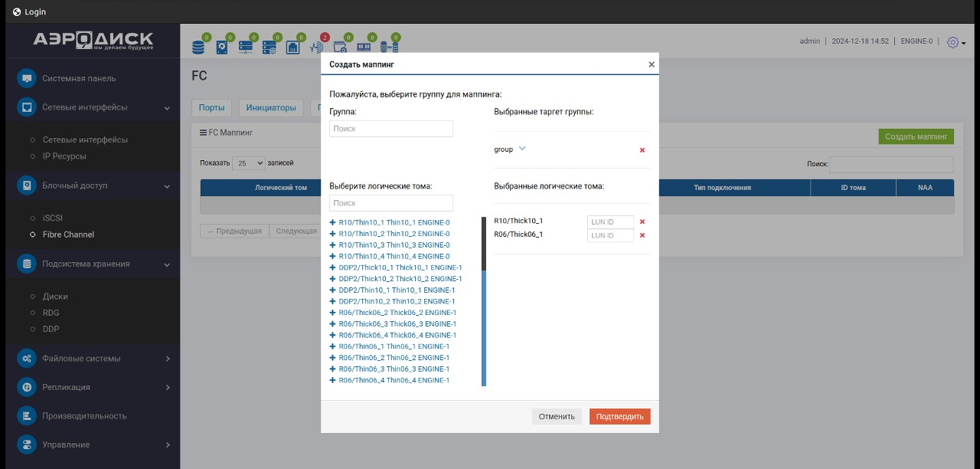Open the network server status icon

tap(246, 48)
